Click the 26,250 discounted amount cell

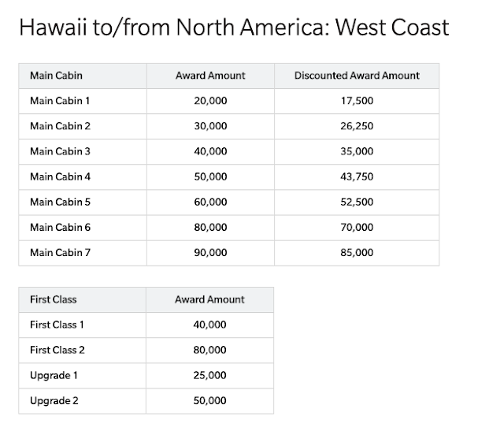click(357, 126)
